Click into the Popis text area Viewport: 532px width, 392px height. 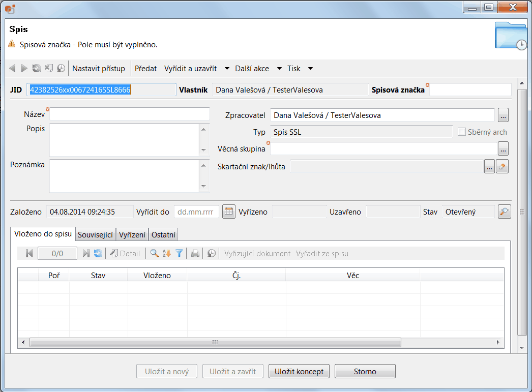[124, 140]
